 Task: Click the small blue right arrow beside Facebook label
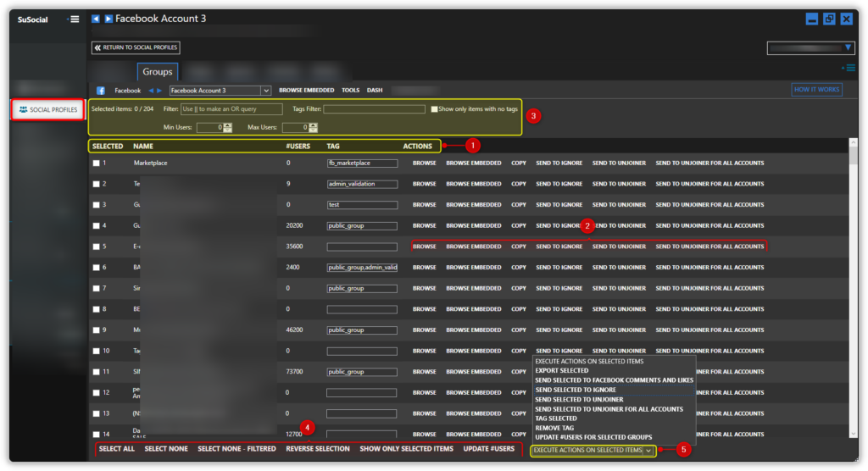(159, 90)
